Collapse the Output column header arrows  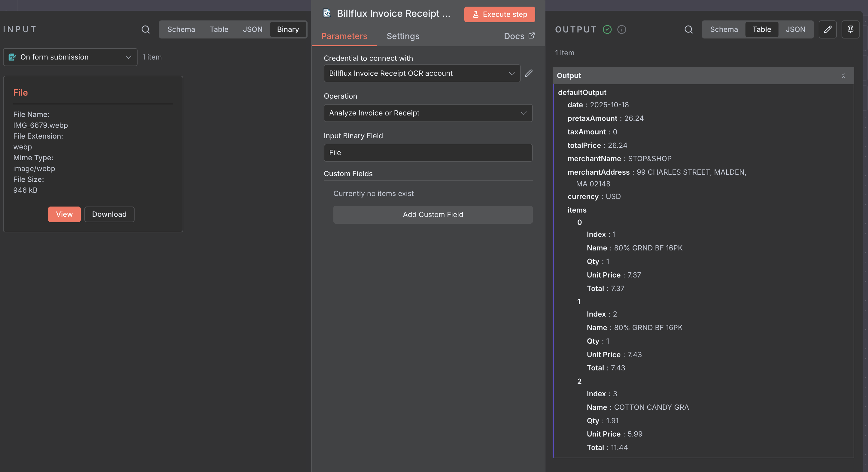[x=843, y=75]
